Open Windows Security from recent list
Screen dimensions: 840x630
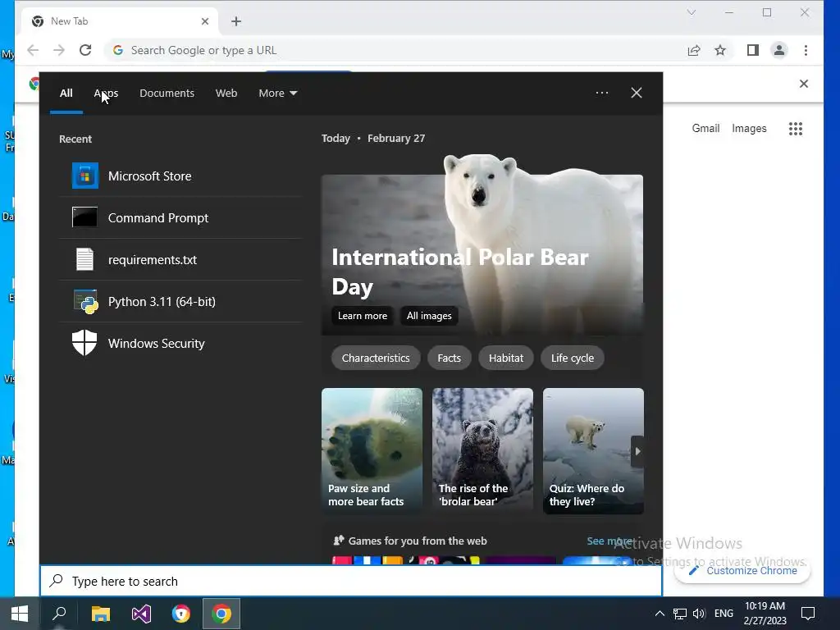[x=180, y=343]
